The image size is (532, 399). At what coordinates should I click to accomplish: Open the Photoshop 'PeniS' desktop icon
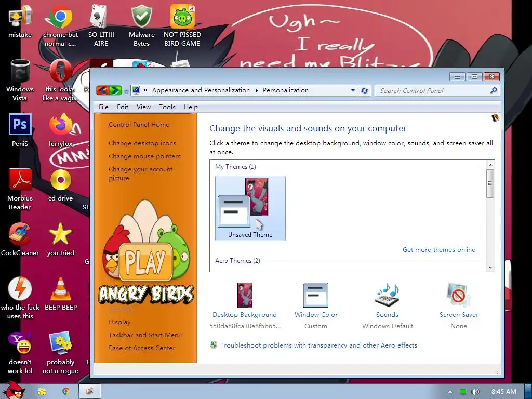click(x=20, y=130)
